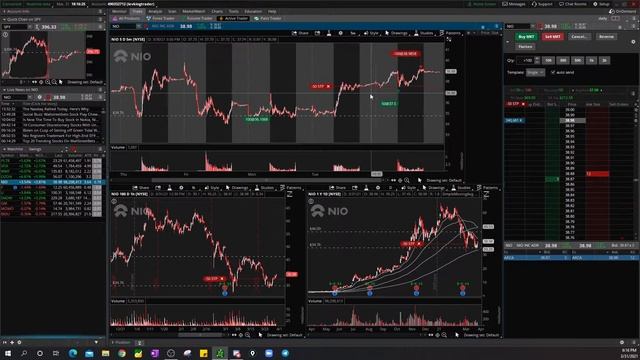Click flask icon on bottom-left chart toolbar
The image size is (640, 360).
pyautogui.click(x=169, y=188)
